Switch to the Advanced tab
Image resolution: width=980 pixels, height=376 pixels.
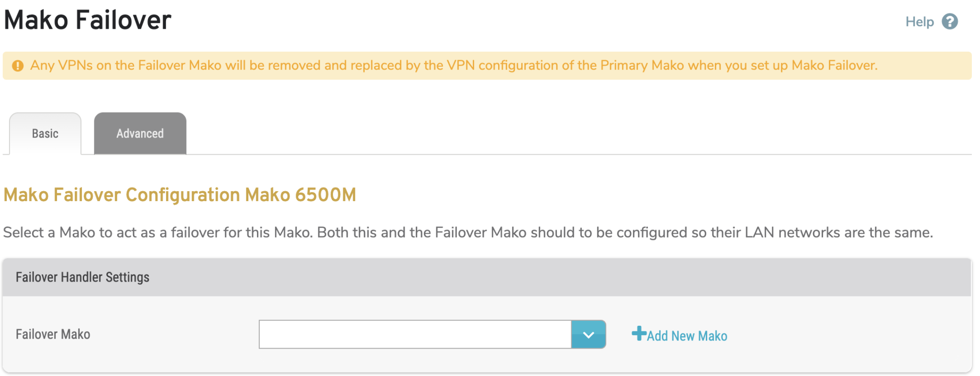140,133
